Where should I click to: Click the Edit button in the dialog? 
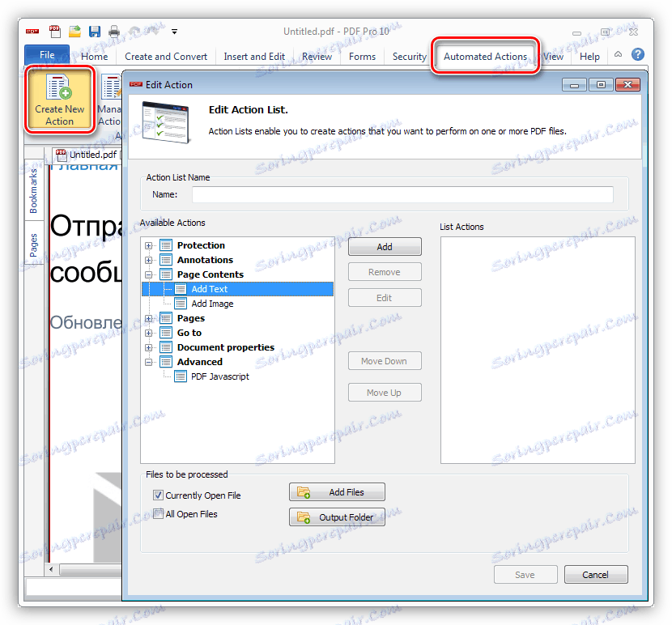click(x=385, y=297)
